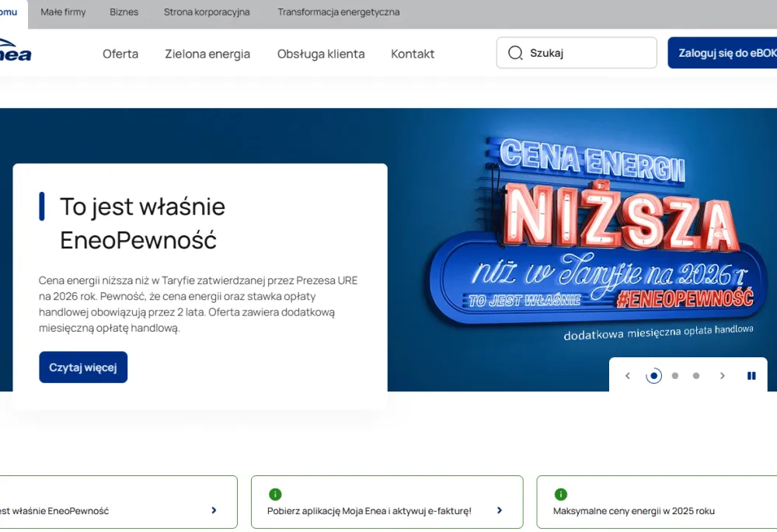This screenshot has height=532, width=777.
Task: Select the third carousel slide dot
Action: pyautogui.click(x=696, y=376)
